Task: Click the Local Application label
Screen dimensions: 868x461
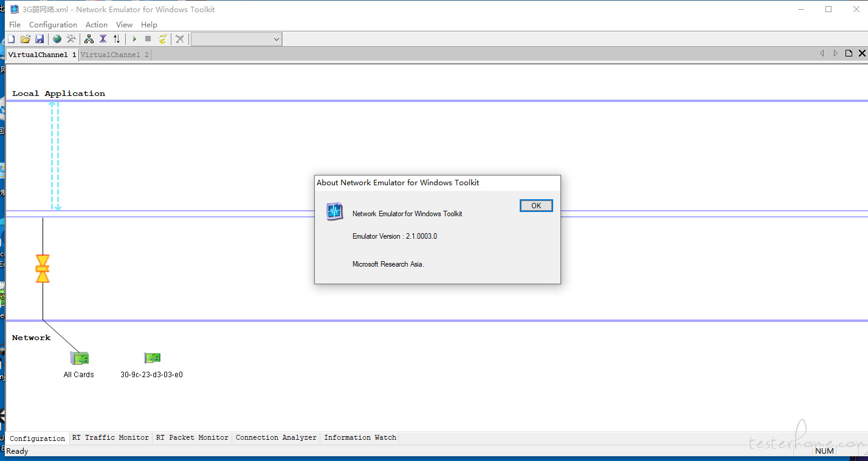Action: 58,94
